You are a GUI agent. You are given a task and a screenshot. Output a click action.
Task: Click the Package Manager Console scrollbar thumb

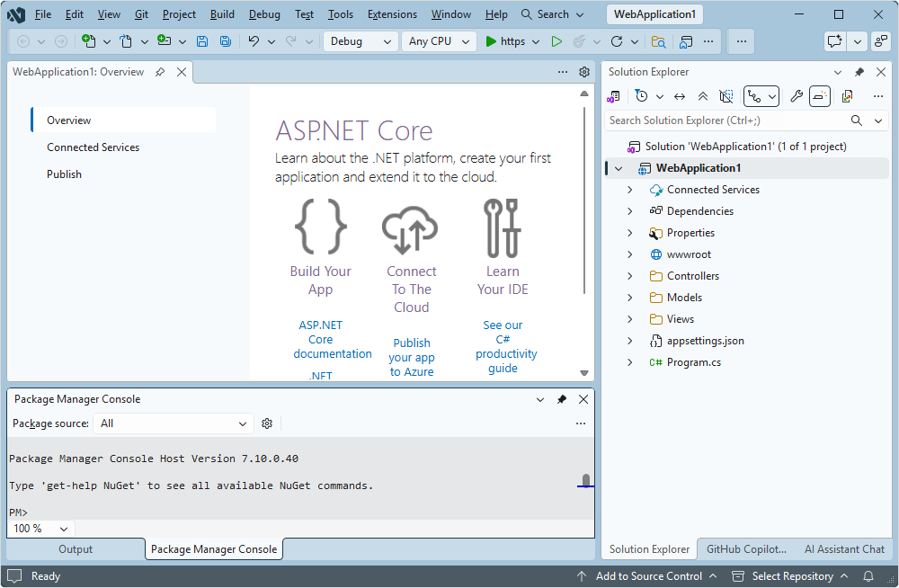585,480
